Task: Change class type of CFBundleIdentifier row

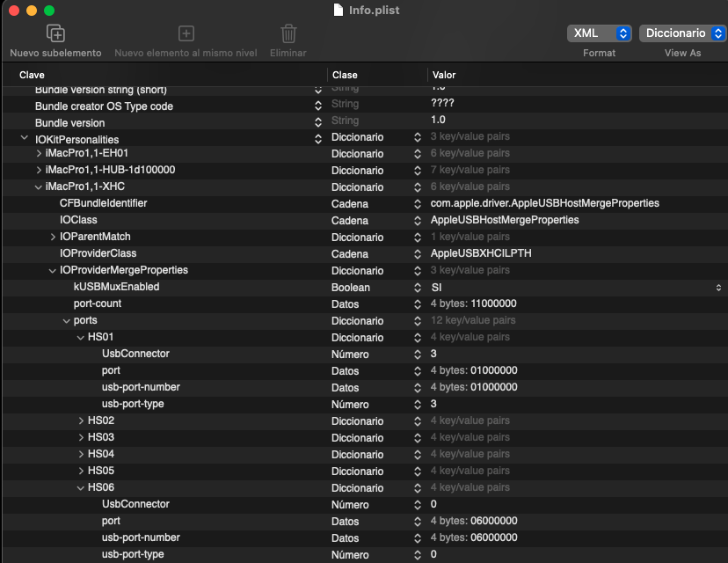Action: 418,204
